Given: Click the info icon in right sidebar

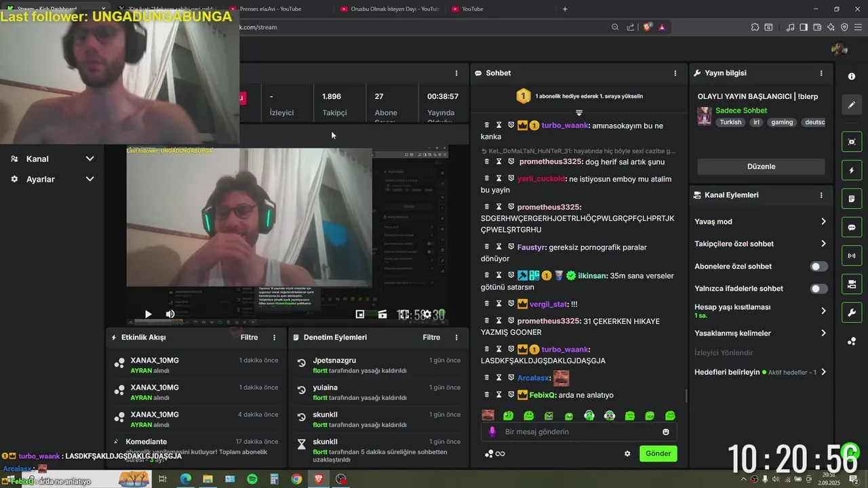Looking at the screenshot, I should (852, 77).
